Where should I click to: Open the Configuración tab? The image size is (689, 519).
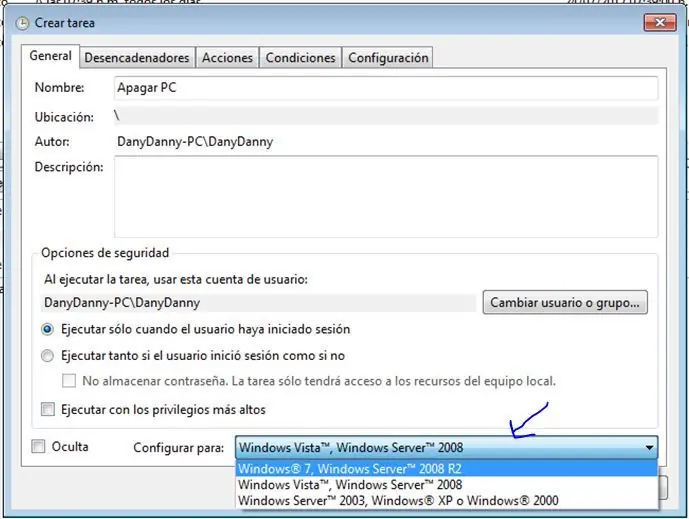[388, 58]
